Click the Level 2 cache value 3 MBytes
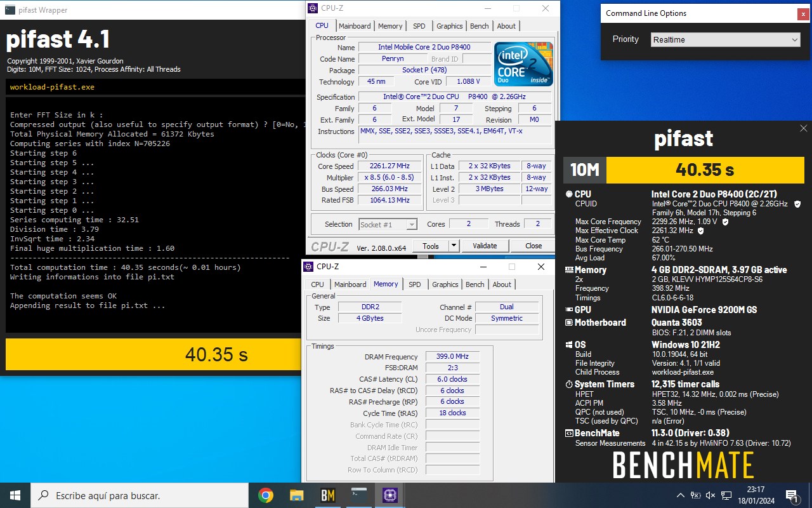This screenshot has height=508, width=812. [489, 189]
